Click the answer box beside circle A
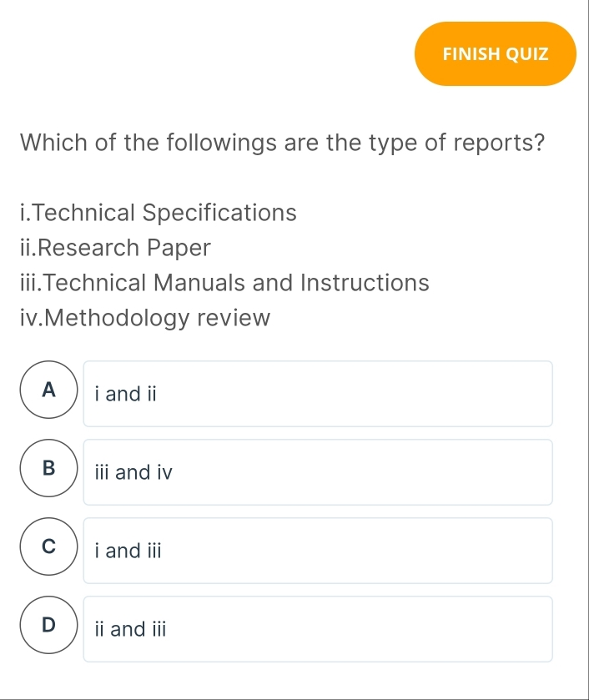The width and height of the screenshot is (589, 700). click(x=317, y=394)
